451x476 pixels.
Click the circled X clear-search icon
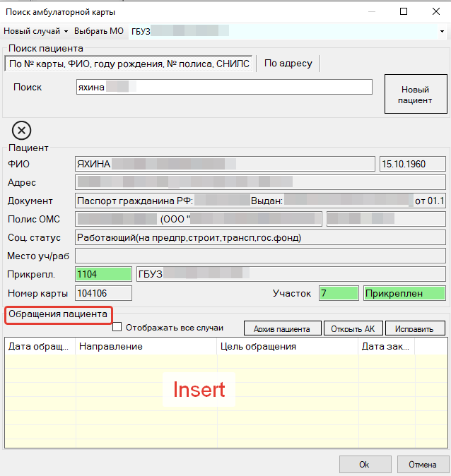click(22, 130)
